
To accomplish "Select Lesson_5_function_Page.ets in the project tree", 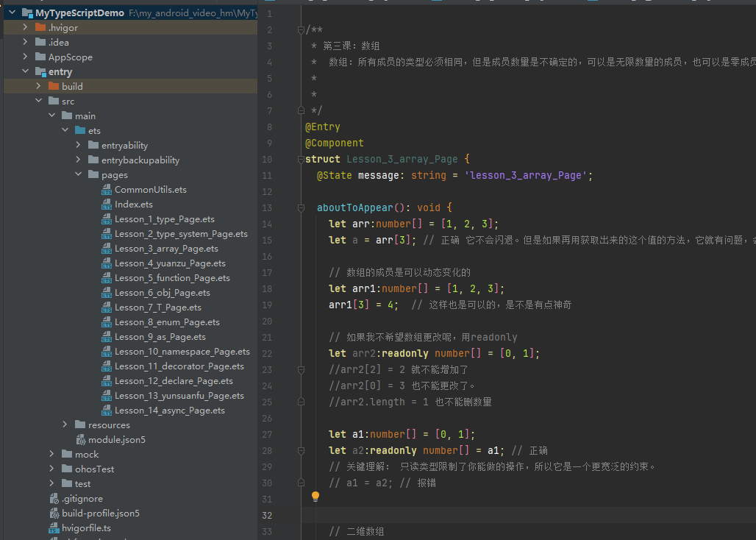I will coord(172,278).
